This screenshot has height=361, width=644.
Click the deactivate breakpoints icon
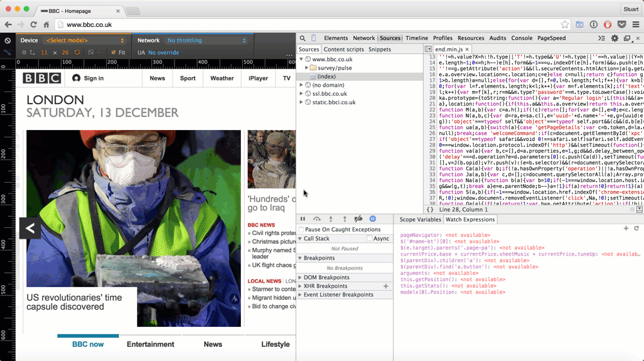pyautogui.click(x=359, y=219)
